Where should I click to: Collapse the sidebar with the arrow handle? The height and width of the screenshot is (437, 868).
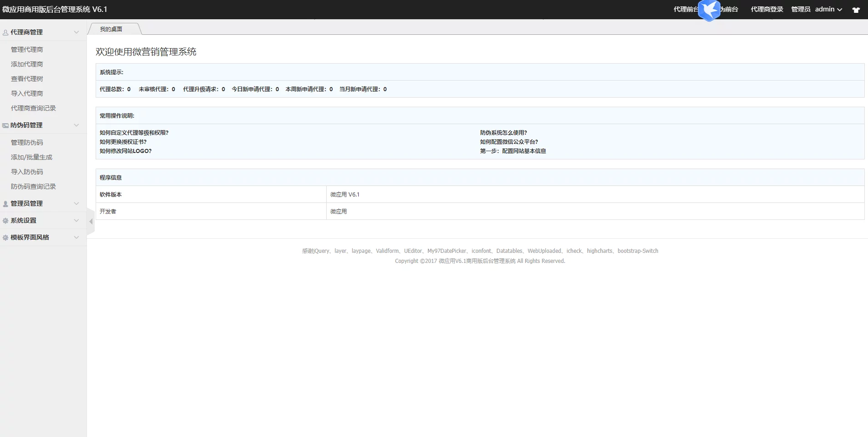click(x=91, y=222)
